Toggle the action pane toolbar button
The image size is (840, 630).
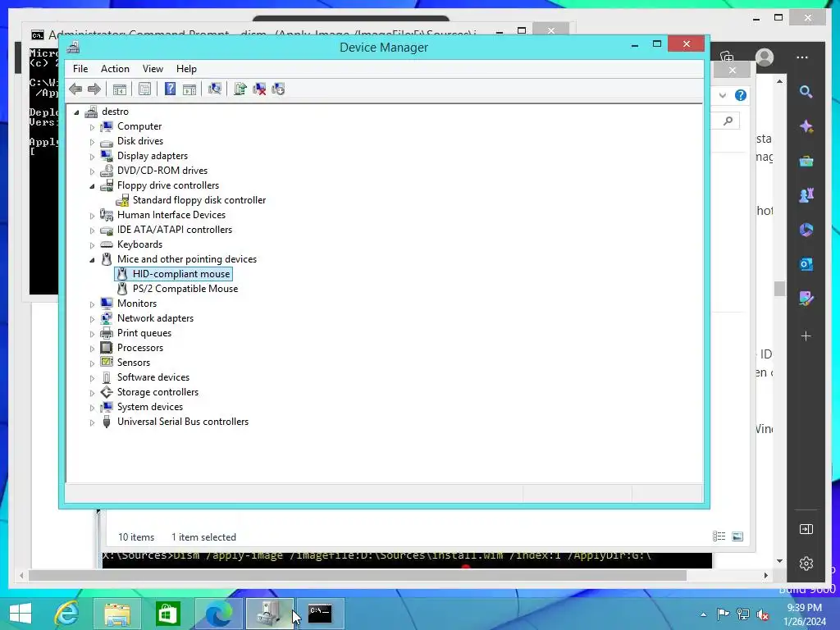click(x=189, y=89)
